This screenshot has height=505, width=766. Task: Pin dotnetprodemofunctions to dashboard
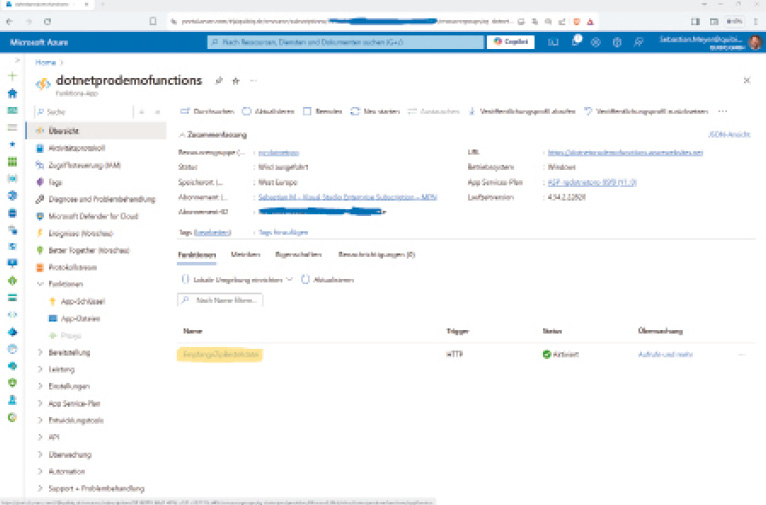pos(219,81)
